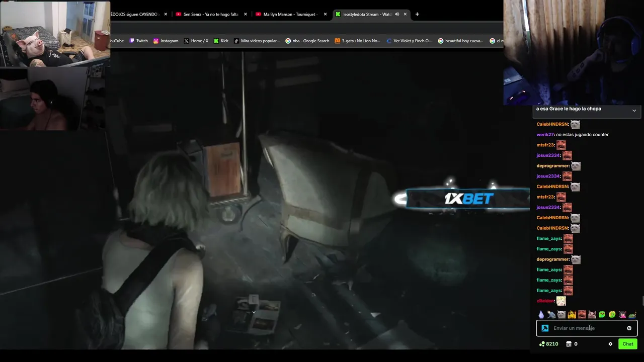Expand the pinned message chevron
The width and height of the screenshot is (644, 362).
tap(634, 111)
